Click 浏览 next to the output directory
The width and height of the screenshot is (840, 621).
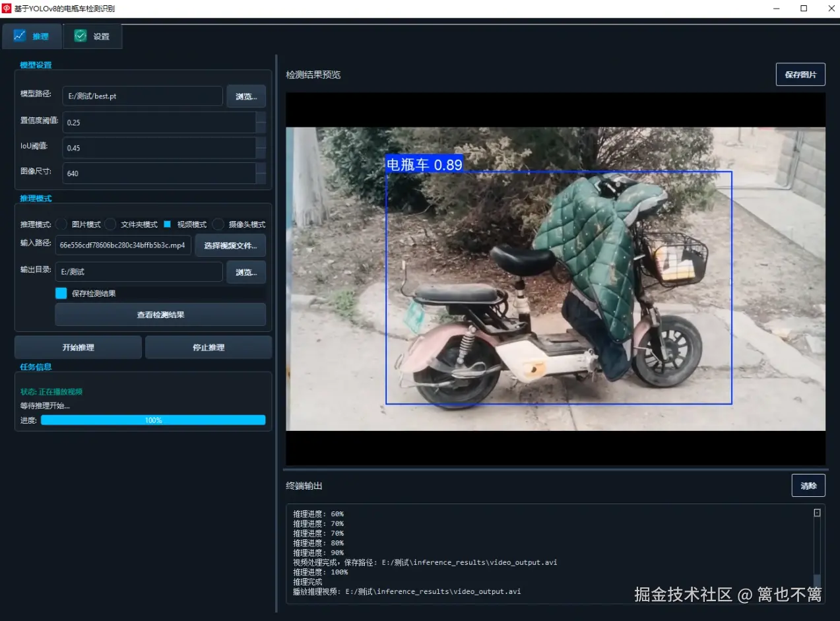246,272
